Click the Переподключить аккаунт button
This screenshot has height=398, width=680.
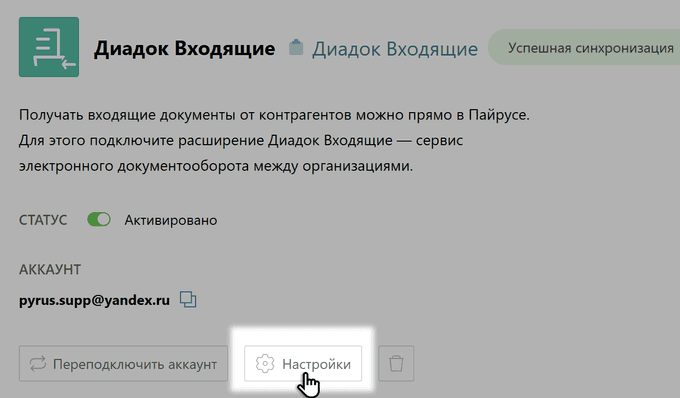123,364
